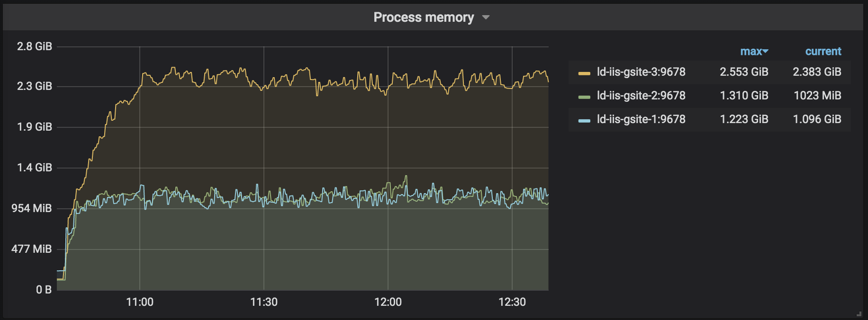Screen dimensions: 868x320
Task: Click the 11:30 time axis label
Action: [264, 302]
